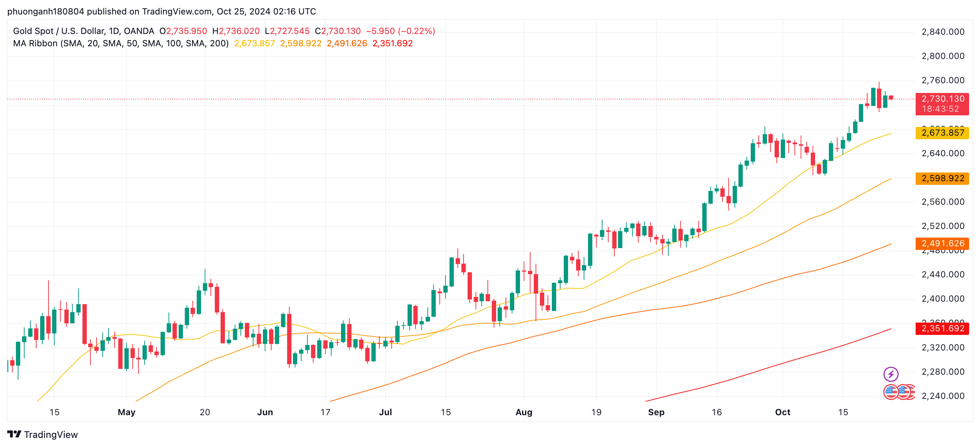This screenshot has width=980, height=447.
Task: Click the 19 date label on the time axis
Action: click(x=596, y=412)
